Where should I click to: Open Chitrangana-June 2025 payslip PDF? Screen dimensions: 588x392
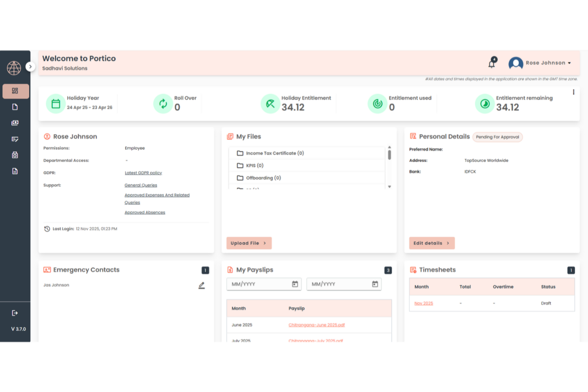point(317,324)
